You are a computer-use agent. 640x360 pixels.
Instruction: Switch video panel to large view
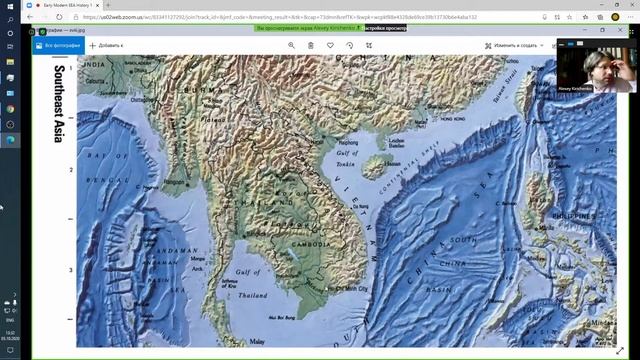(580, 44)
